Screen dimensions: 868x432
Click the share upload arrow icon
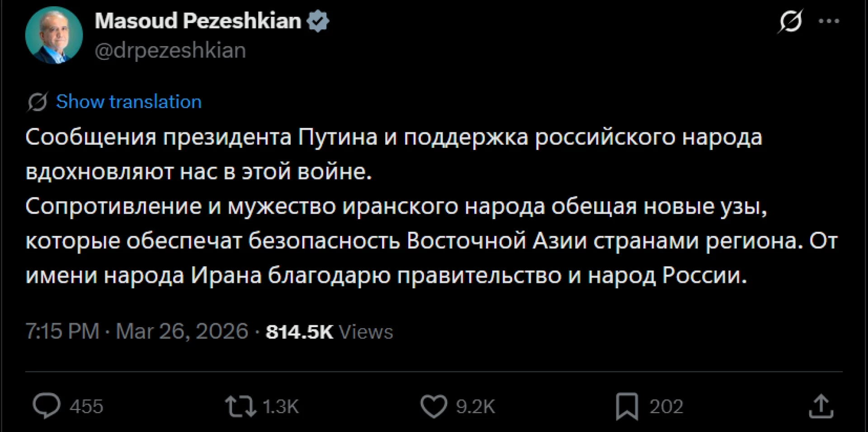tap(821, 406)
